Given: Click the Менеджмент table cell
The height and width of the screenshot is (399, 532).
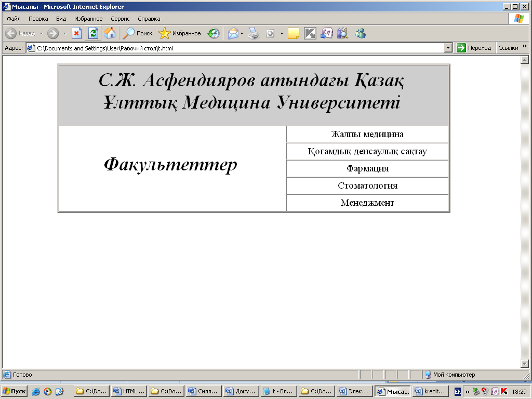Looking at the screenshot, I should tap(367, 203).
